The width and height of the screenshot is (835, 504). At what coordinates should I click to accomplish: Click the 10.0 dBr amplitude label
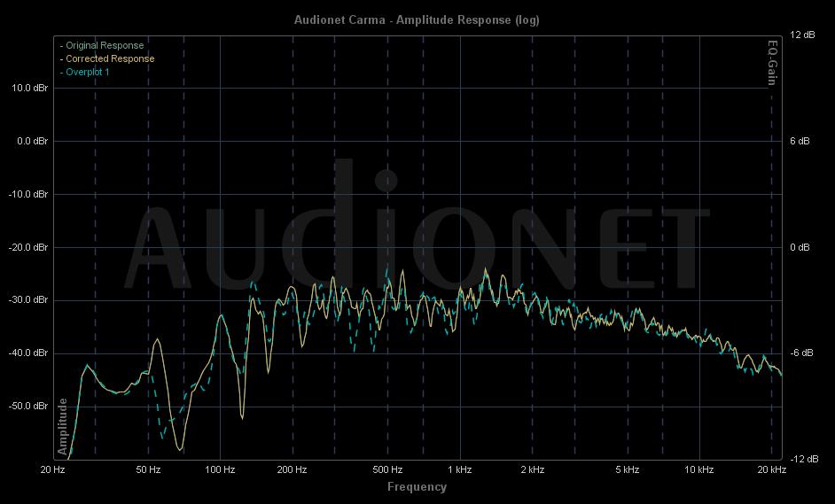coord(29,88)
